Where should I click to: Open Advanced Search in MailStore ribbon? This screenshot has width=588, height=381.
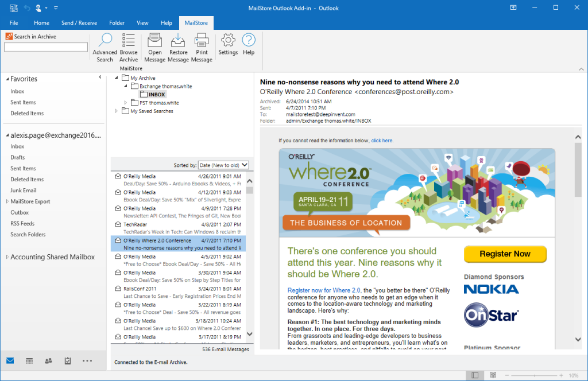pyautogui.click(x=105, y=46)
